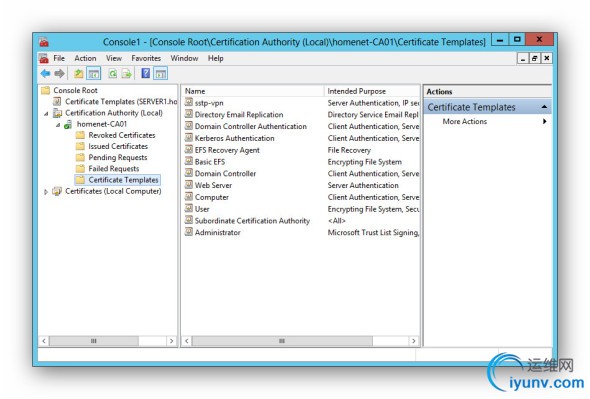Click the Up one level toolbar icon
Viewport: 590px width, 399px height.
click(x=78, y=73)
